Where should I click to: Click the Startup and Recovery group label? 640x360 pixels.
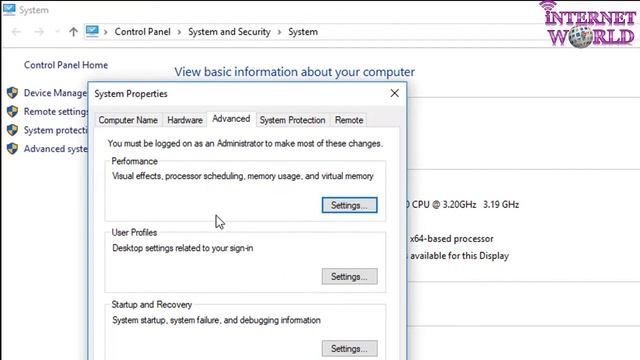[151, 304]
